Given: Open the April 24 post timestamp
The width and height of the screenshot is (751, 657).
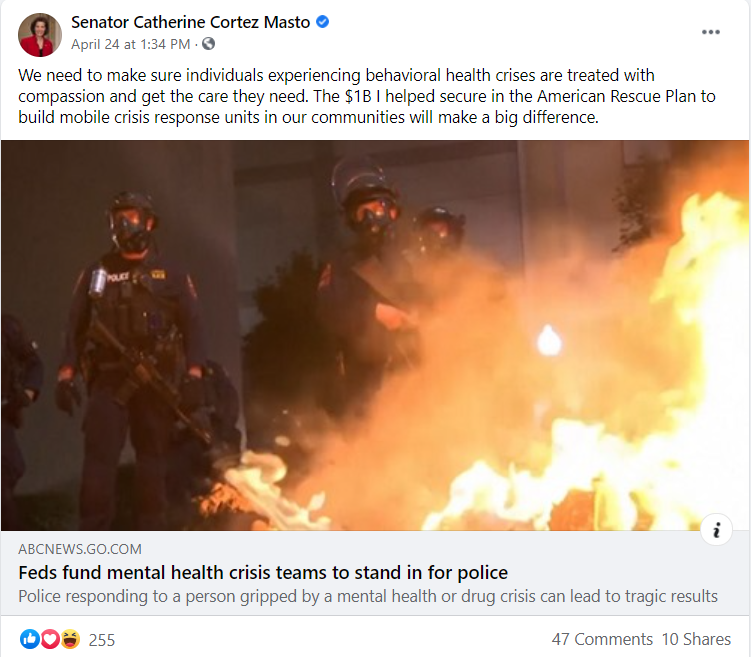Looking at the screenshot, I should [x=131, y=45].
